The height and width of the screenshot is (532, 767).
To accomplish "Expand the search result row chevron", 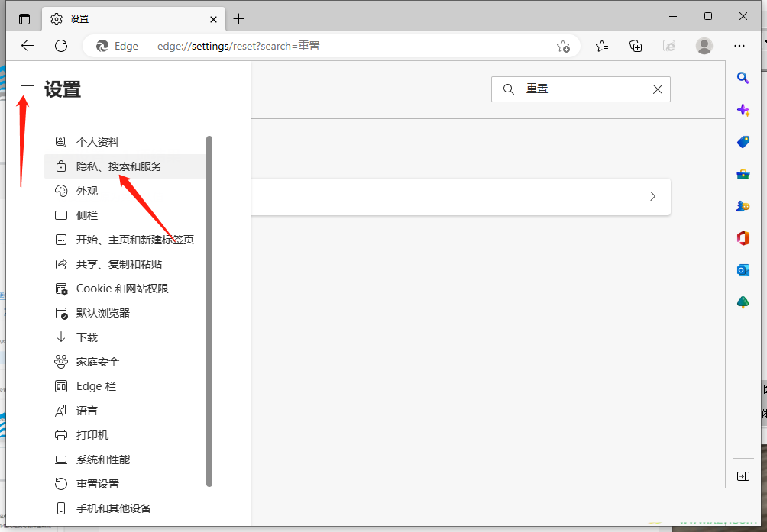I will (x=652, y=196).
